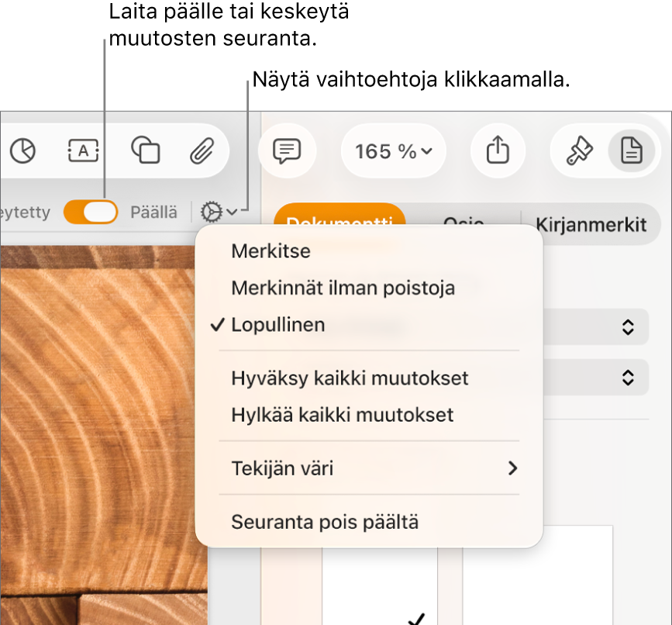
Task: Toggle the change tracking switch
Action: click(x=91, y=212)
